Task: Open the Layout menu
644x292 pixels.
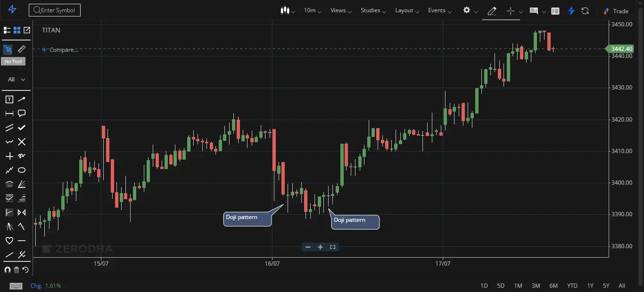Action: click(407, 10)
